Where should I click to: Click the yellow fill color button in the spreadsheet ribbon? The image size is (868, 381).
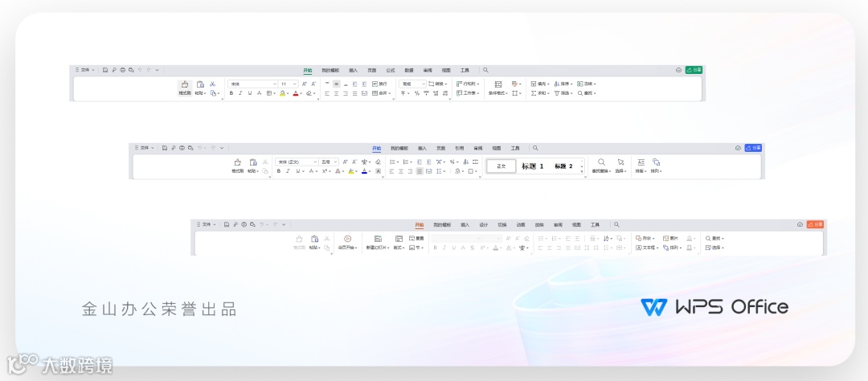click(282, 93)
